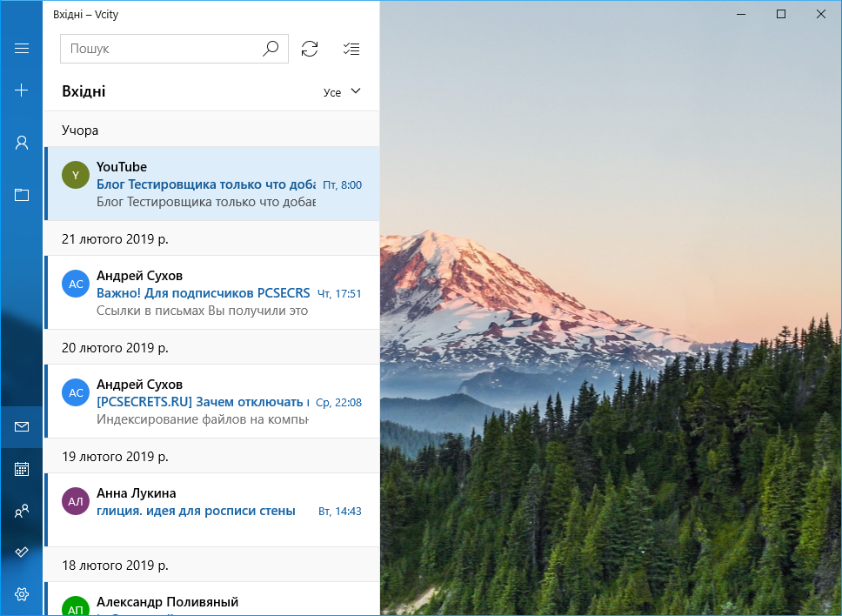Screen dimensions: 842x616
Task: Open Анна Лукина email about росписи стены
Action: [211, 510]
